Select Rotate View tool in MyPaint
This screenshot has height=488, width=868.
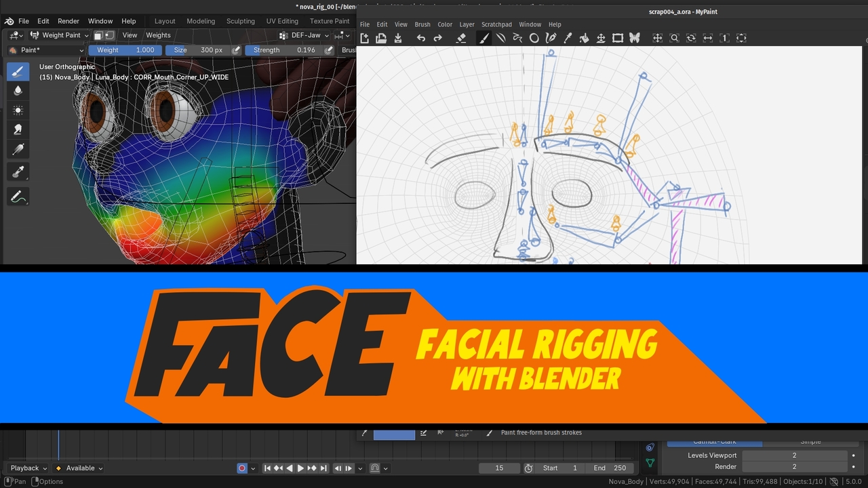691,38
